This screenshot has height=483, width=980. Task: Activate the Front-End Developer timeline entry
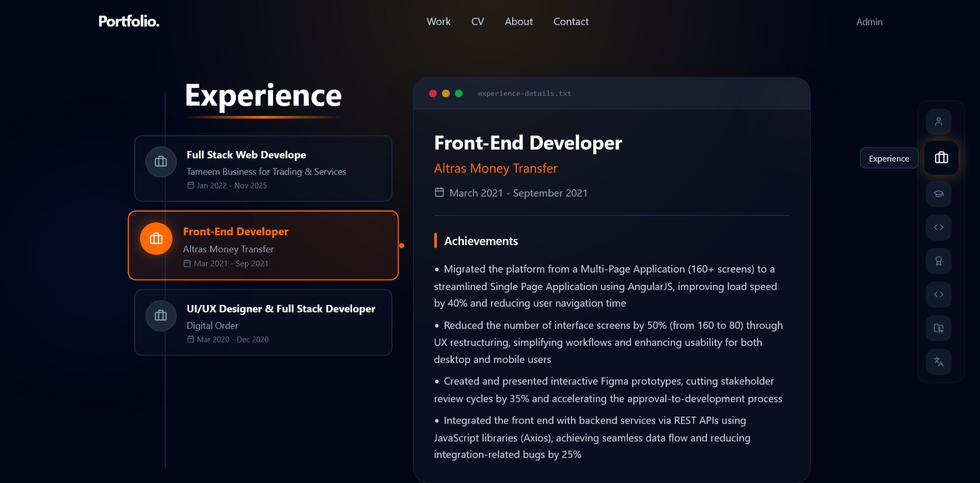263,245
